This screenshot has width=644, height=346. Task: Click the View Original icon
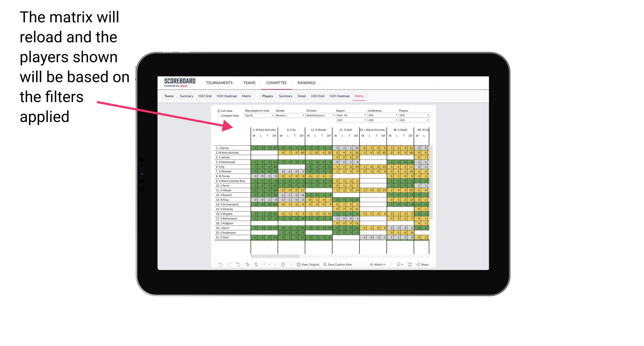(297, 265)
